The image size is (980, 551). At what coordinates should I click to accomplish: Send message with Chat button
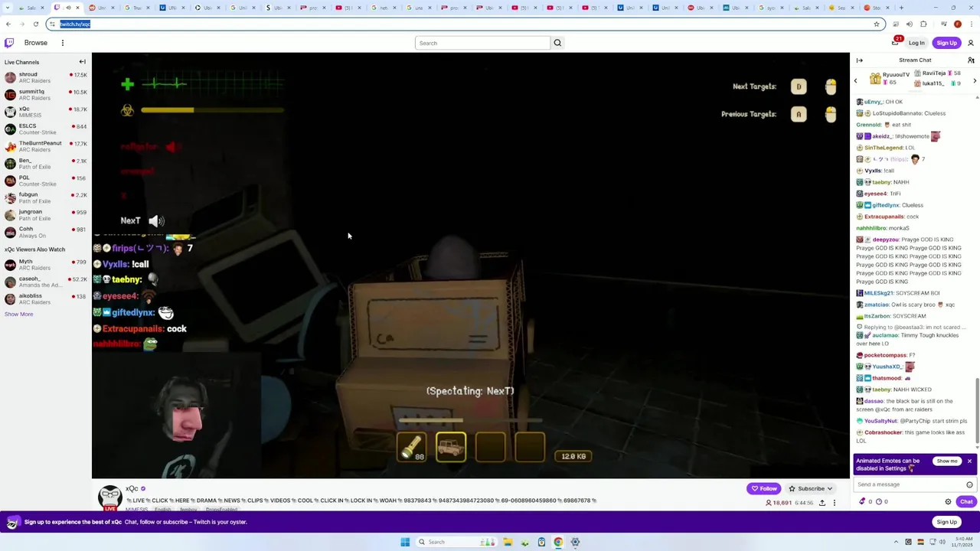click(x=966, y=502)
